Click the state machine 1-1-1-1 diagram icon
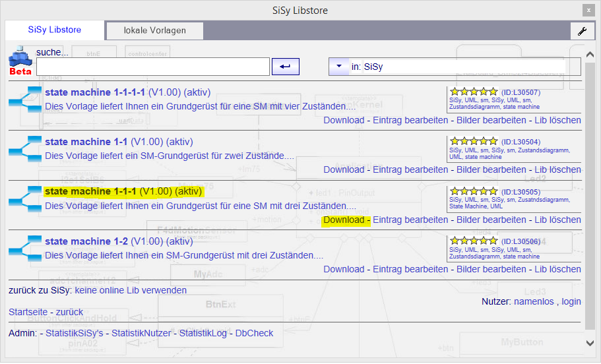The height and width of the screenshot is (364, 601). (x=25, y=99)
